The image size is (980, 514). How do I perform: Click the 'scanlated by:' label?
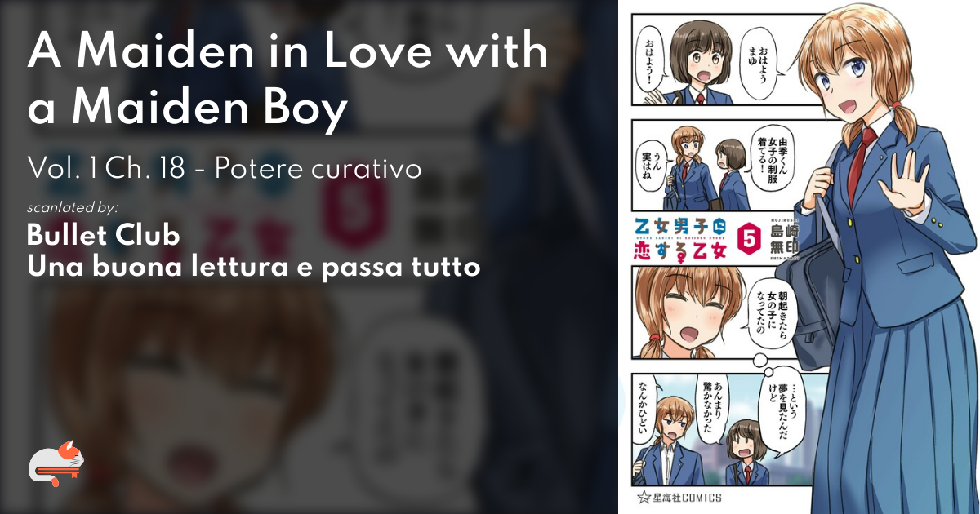click(x=72, y=207)
